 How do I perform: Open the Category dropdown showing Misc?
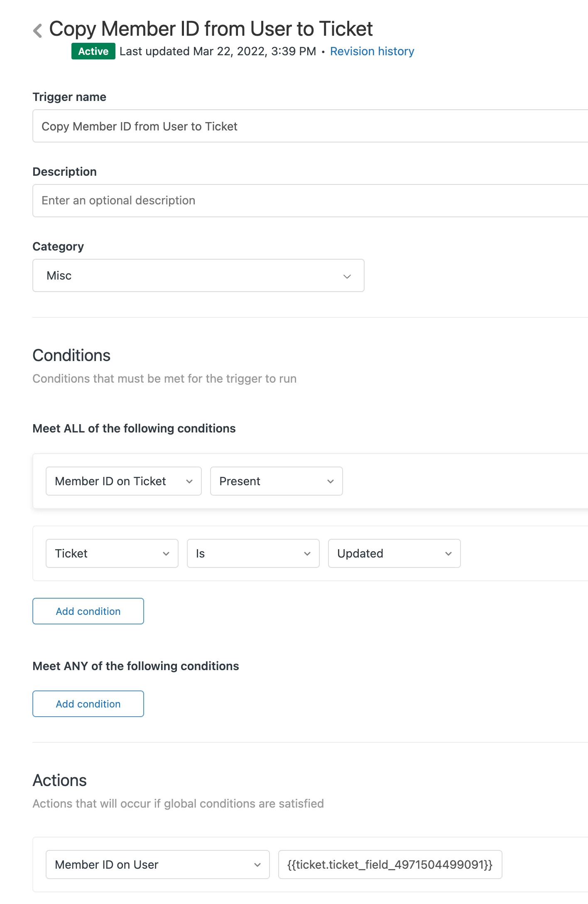pos(198,275)
